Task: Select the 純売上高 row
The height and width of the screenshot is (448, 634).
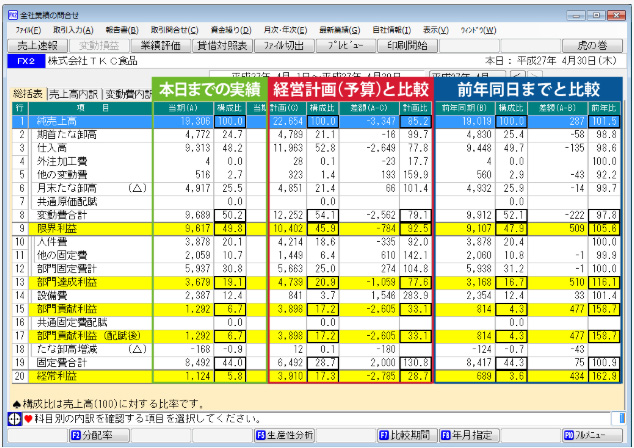Action: (317, 121)
